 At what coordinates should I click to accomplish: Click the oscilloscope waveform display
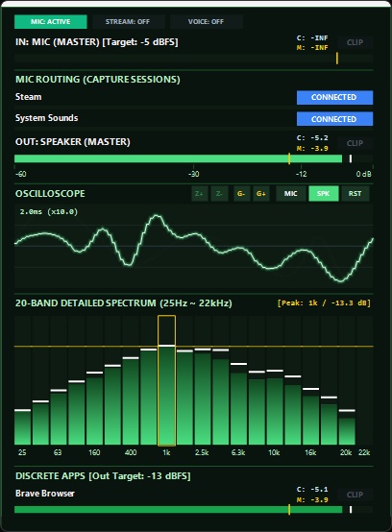point(193,247)
